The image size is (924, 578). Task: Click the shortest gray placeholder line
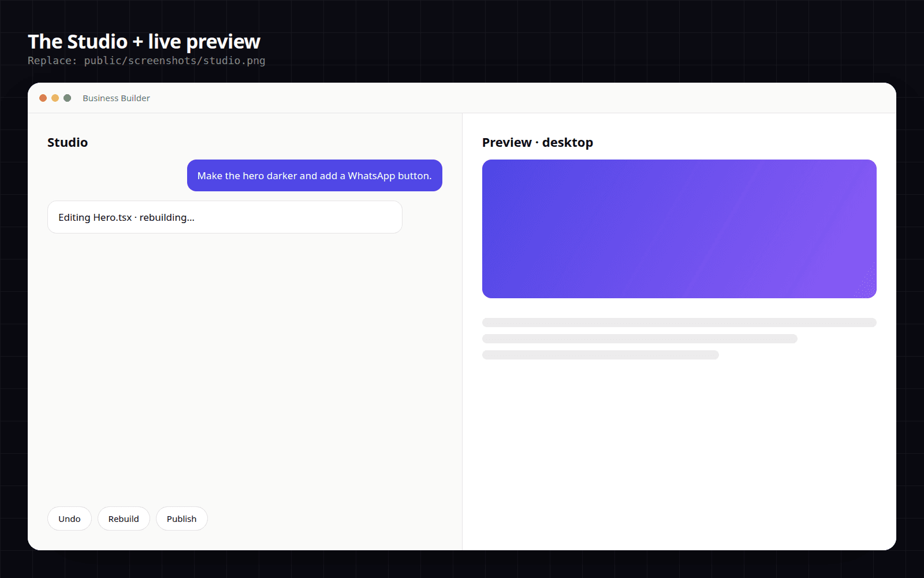pos(601,355)
